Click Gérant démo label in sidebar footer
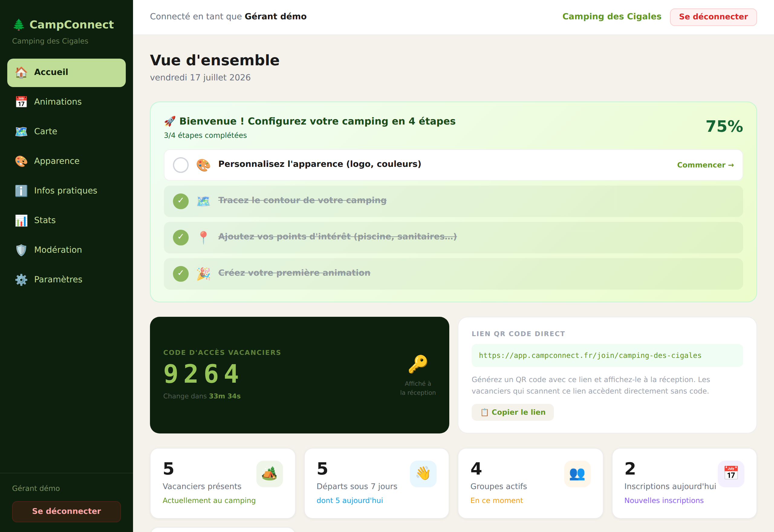Image resolution: width=774 pixels, height=532 pixels. pos(36,489)
